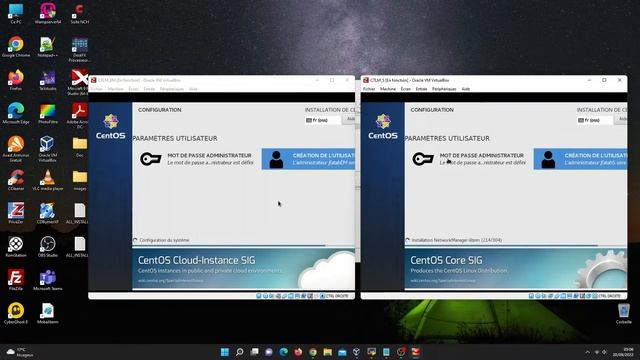Launch Google Chrome from the desktop
The image size is (640, 360).
tap(16, 47)
